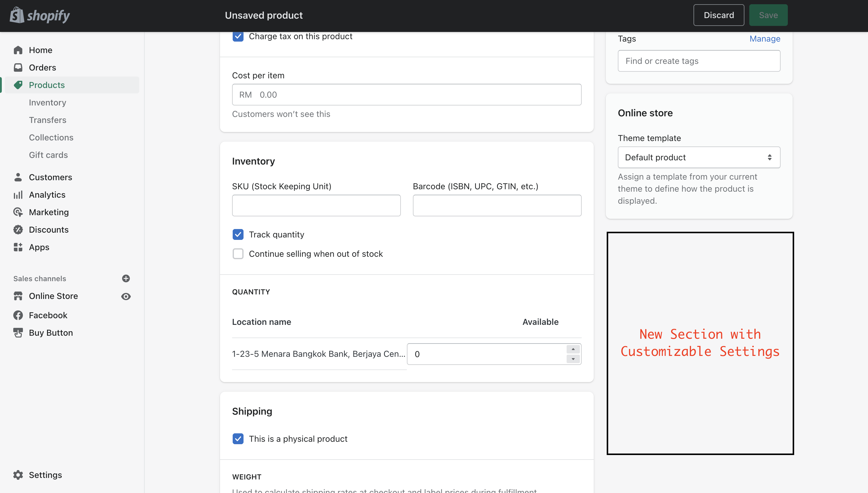
Task: Enable Continue selling when out of stock
Action: [x=238, y=254]
